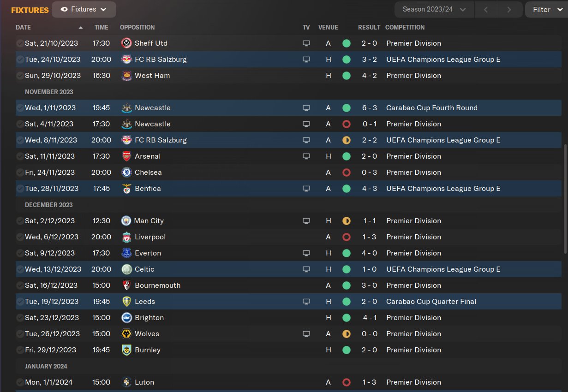Sort by the Date column header
Screen dimensions: 568x392
[x=23, y=27]
